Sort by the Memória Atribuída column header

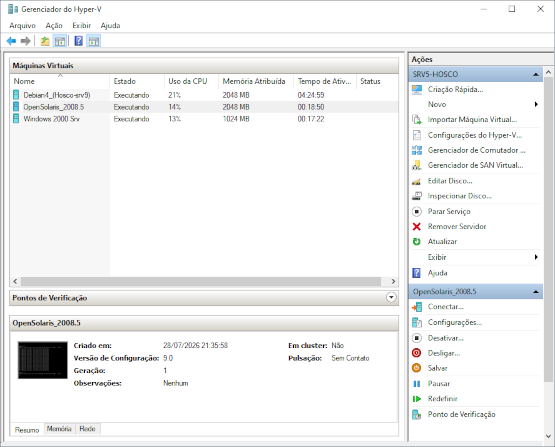pyautogui.click(x=256, y=81)
